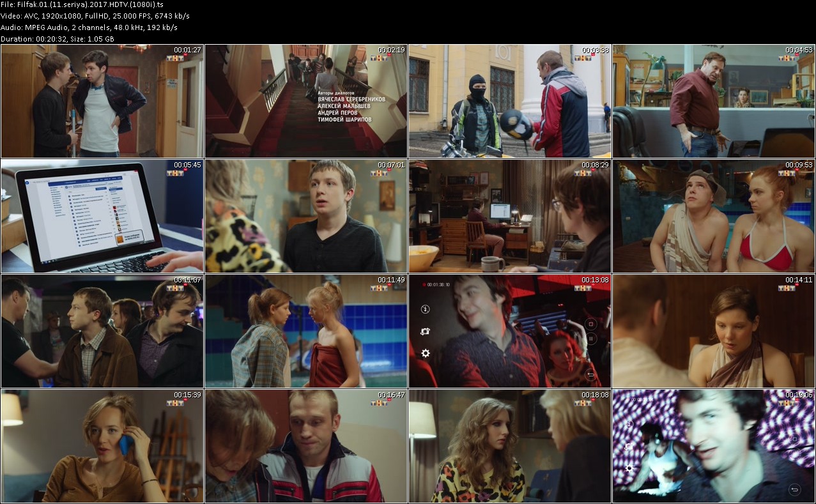Screen dimensions: 816x504
Task: Open the office scene thumbnail at 00:04:53
Action: pos(714,101)
